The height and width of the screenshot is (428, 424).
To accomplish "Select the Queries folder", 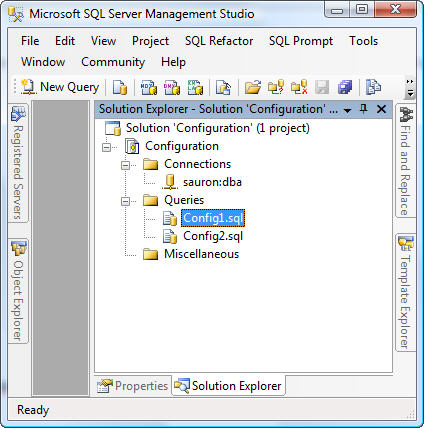I will coord(184,200).
